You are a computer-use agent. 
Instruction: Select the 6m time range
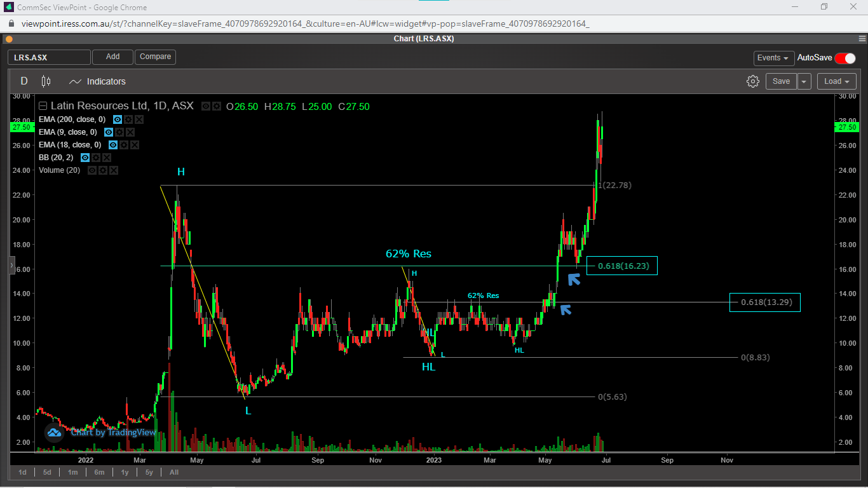pos(99,472)
